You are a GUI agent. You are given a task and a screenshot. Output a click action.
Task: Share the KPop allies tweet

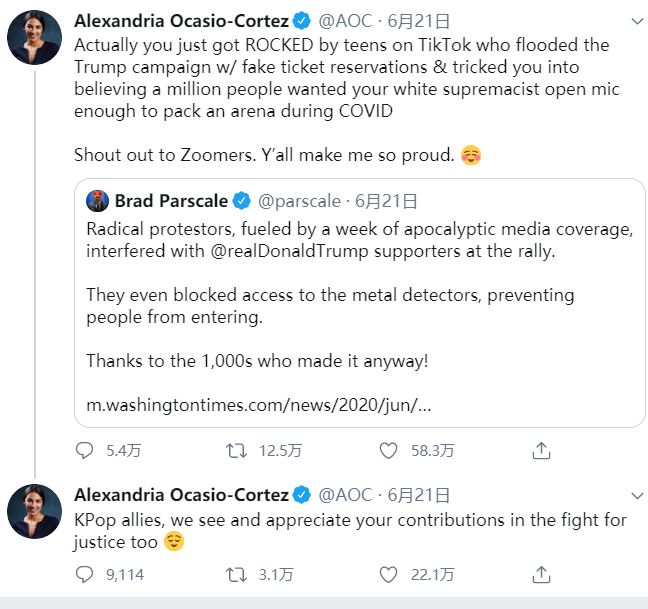click(x=541, y=574)
